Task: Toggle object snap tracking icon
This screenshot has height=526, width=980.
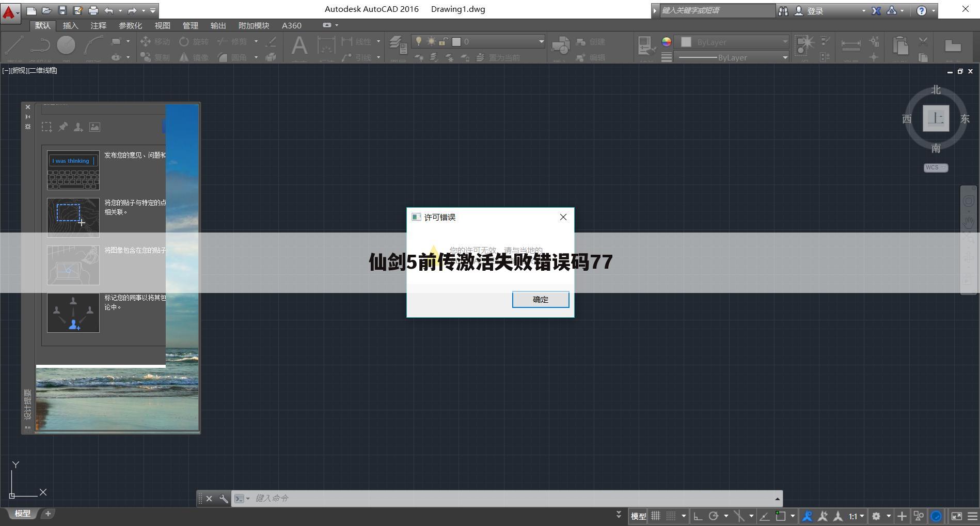Action: point(765,516)
